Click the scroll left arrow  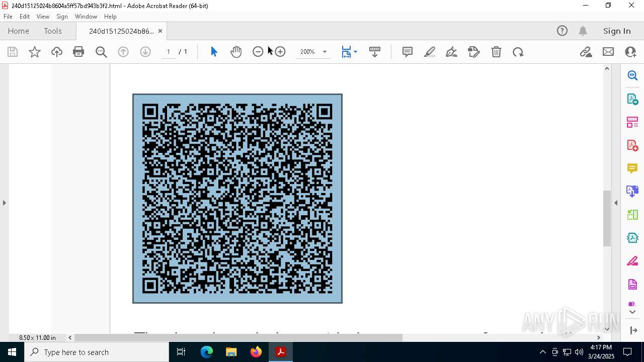point(70,337)
